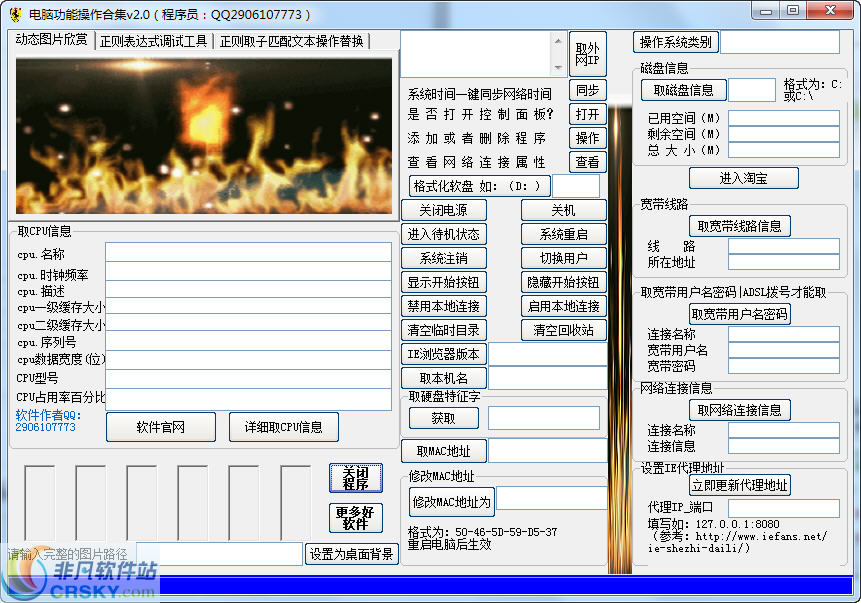
Task: Log off using 系统注销
Action: point(444,258)
